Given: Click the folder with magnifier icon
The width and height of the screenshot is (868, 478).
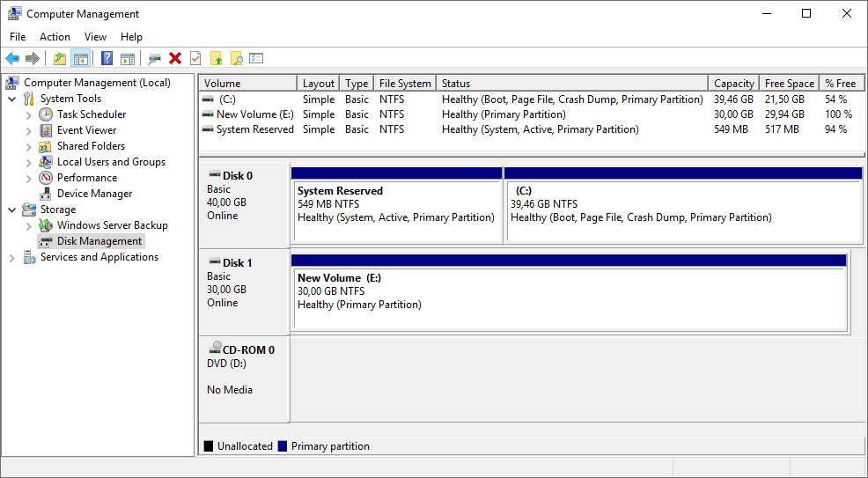Looking at the screenshot, I should (237, 58).
